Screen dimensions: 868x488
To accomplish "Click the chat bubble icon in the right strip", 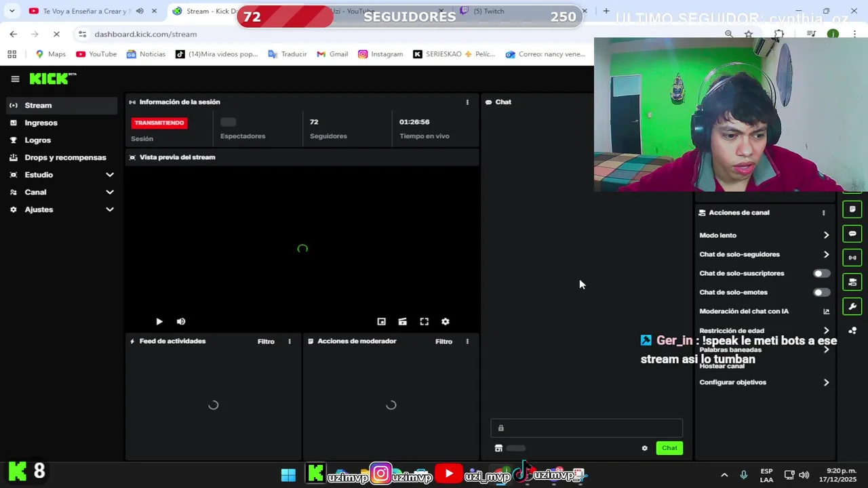I will click(852, 234).
